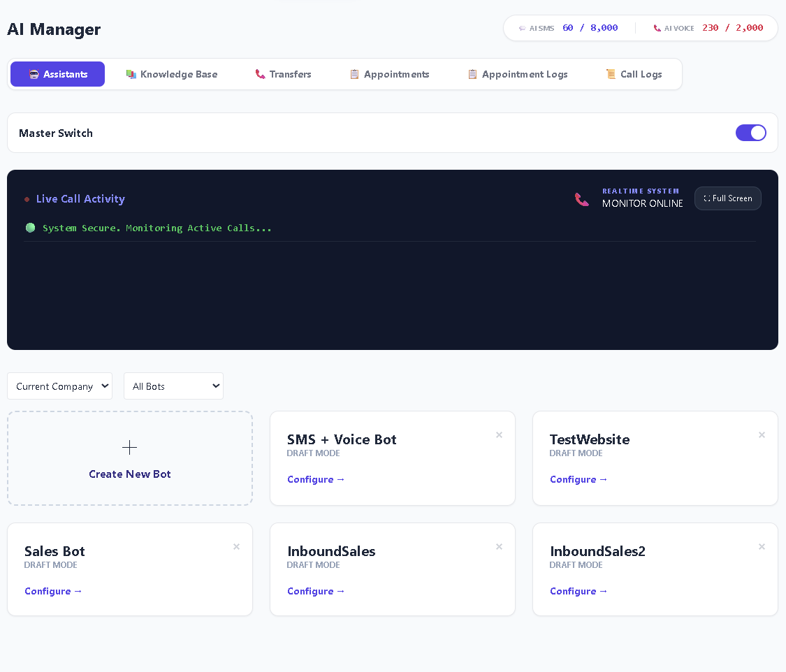Delete InboundSales bot with X icon

tap(500, 547)
